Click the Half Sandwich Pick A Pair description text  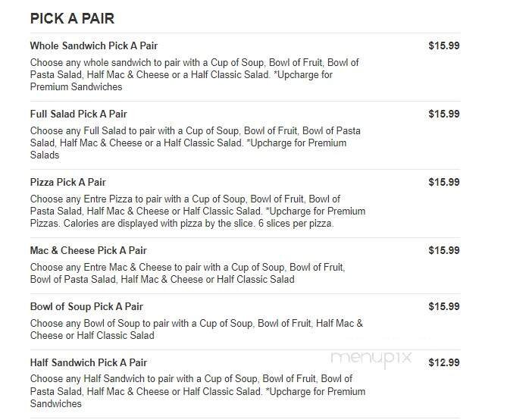pos(197,392)
